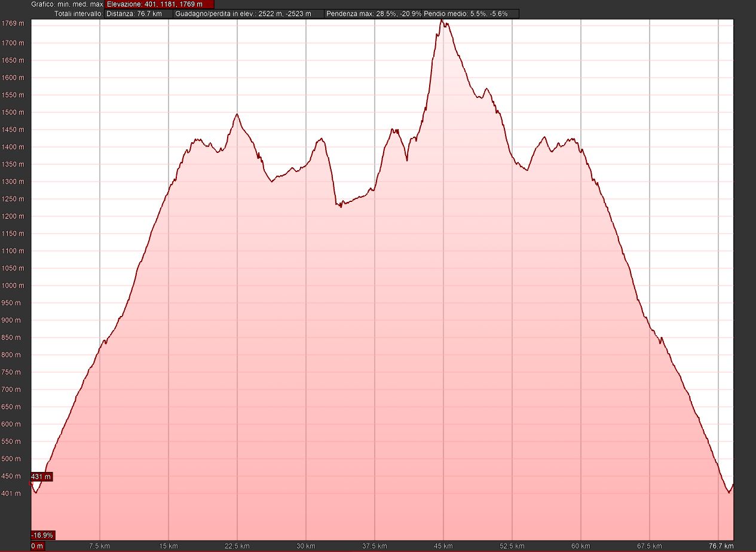Click the Guadagno/perdita in elev. field
756x552 pixels.
pos(249,13)
